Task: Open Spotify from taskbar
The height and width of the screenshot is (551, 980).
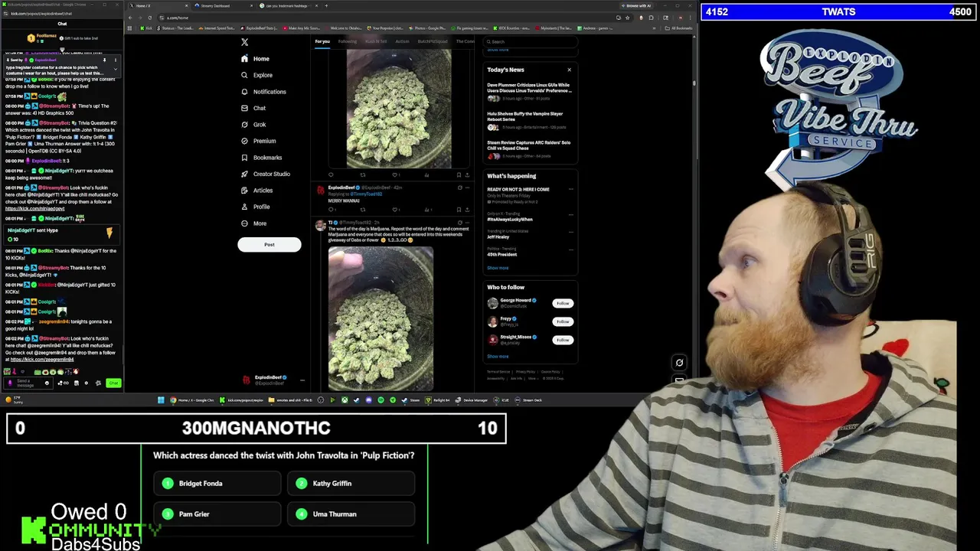Action: pos(381,400)
